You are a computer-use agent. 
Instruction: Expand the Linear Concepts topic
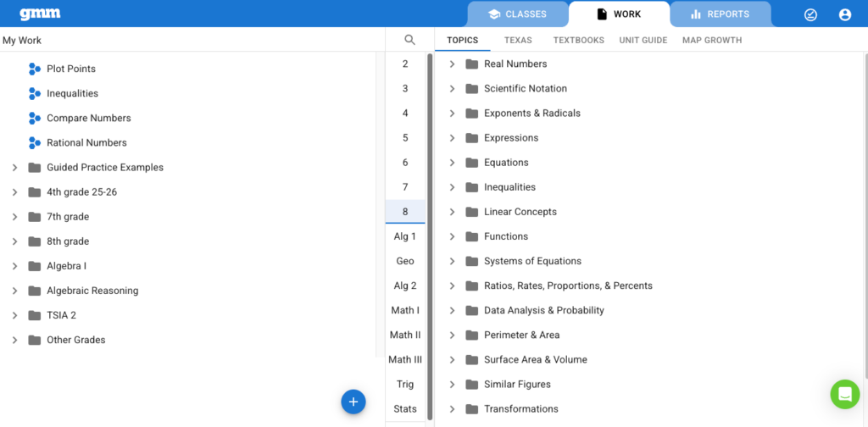coord(452,212)
